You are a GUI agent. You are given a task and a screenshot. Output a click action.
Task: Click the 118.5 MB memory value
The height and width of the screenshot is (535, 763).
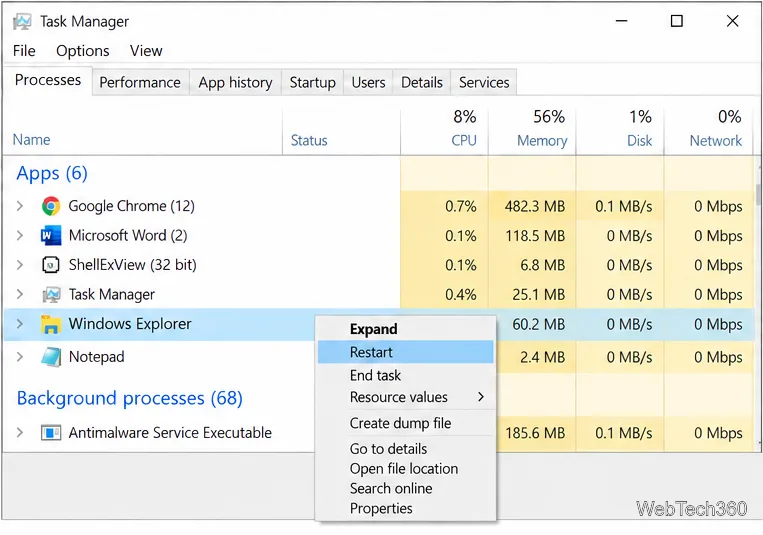point(535,236)
